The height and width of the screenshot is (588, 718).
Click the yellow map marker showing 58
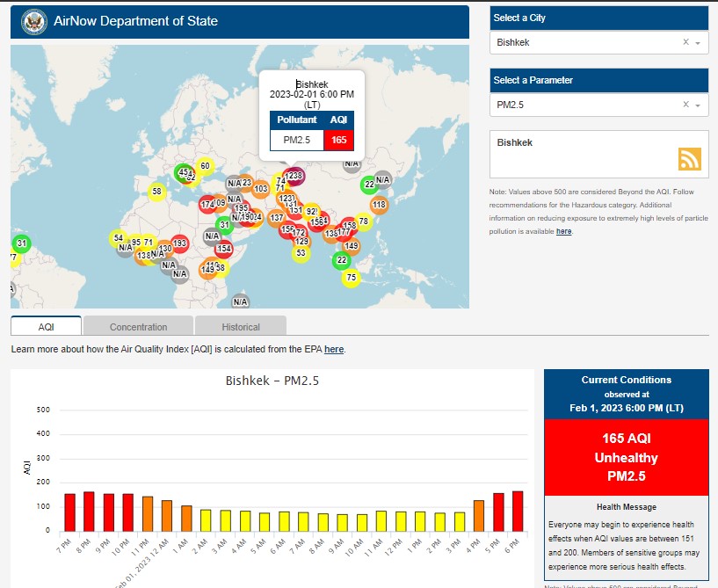pos(157,191)
